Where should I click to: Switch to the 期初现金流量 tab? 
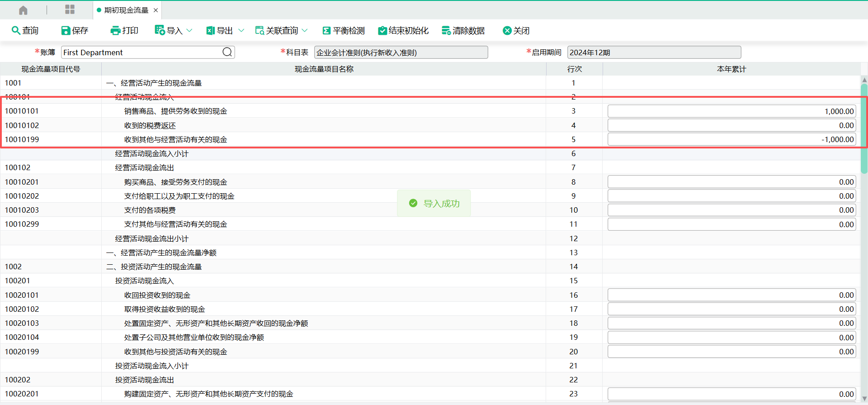pyautogui.click(x=126, y=10)
